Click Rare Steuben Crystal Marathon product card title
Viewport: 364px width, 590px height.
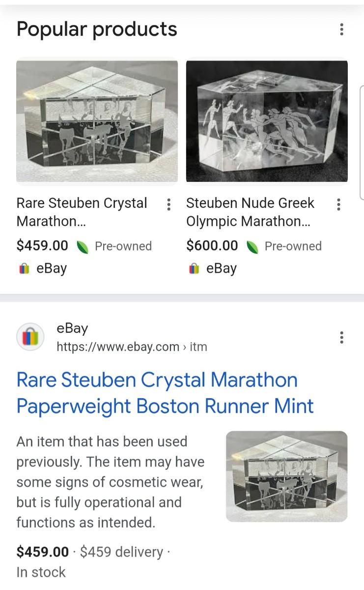[82, 212]
